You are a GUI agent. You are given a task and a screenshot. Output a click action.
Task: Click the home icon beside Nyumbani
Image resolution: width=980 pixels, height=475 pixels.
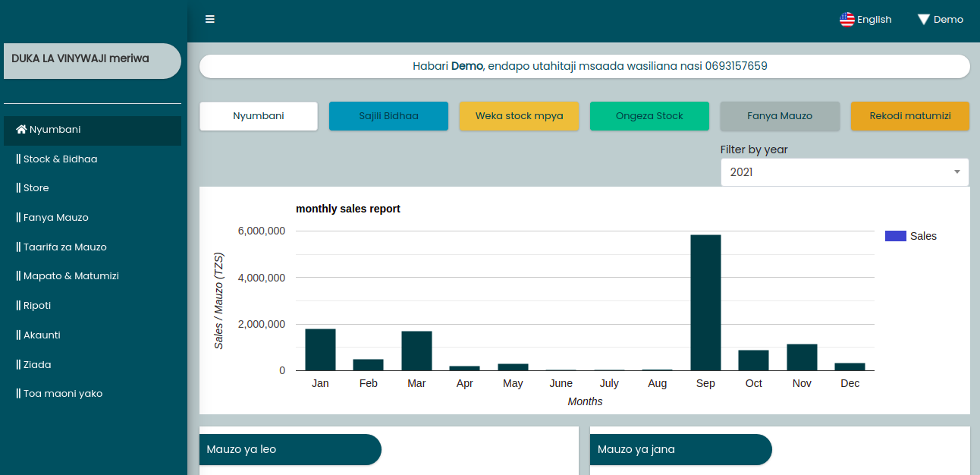(x=21, y=130)
